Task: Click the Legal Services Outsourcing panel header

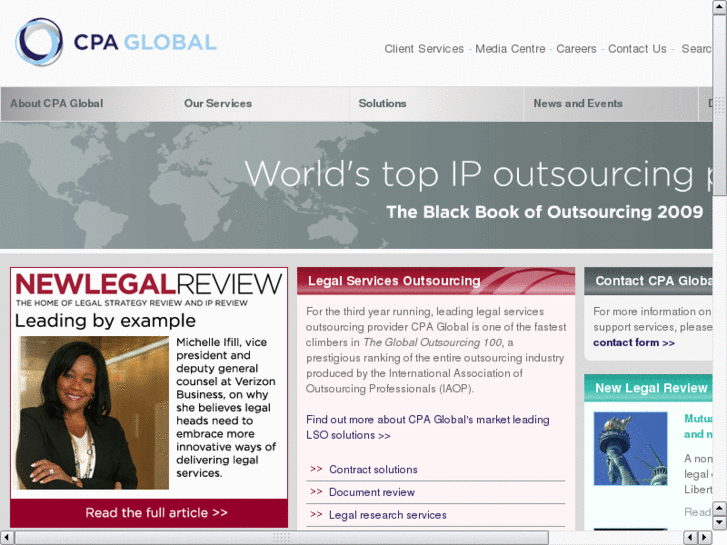Action: click(x=436, y=281)
